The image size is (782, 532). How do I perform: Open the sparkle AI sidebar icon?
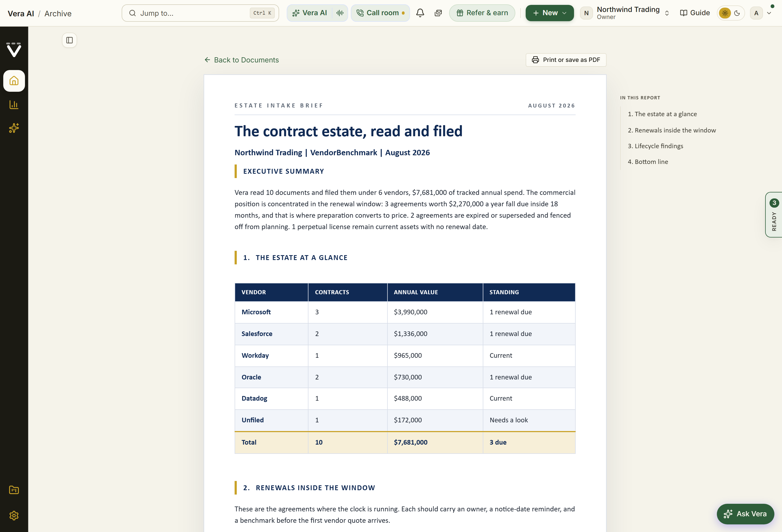coord(14,128)
